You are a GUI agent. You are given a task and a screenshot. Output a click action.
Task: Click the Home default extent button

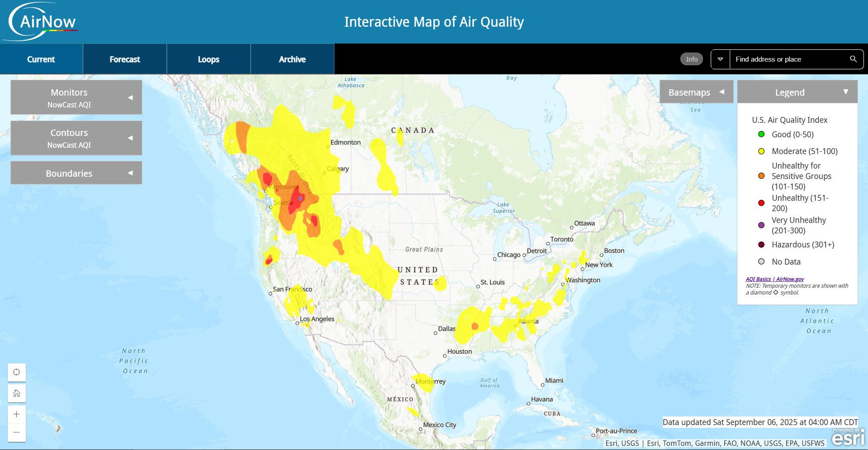pyautogui.click(x=17, y=393)
